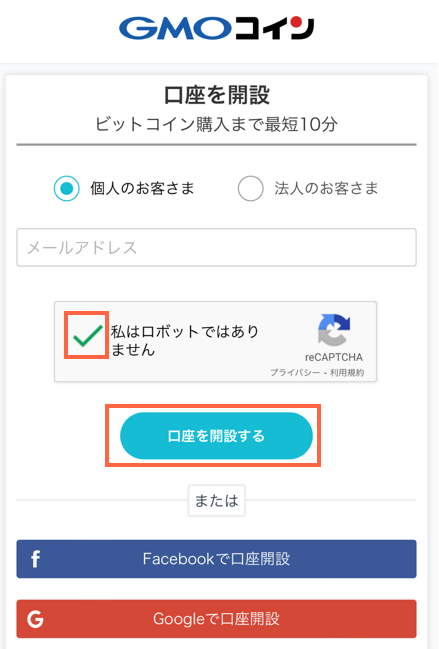Click Googleで口座開設 button

pos(216,619)
